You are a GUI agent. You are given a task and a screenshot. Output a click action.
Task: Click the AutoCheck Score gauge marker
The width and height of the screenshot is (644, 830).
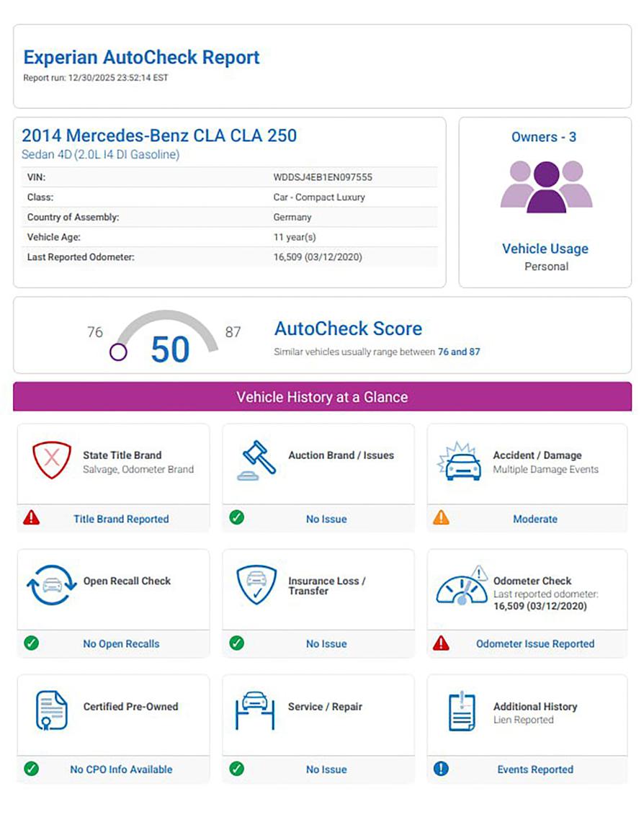point(119,352)
